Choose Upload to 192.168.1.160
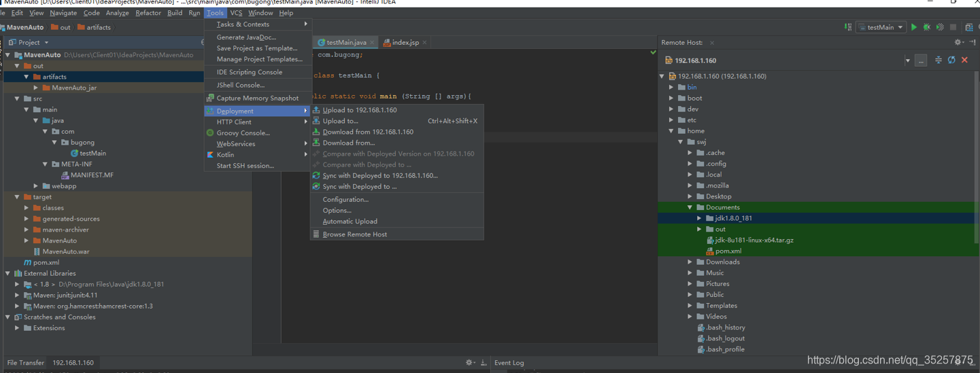Image resolution: width=980 pixels, height=373 pixels. pyautogui.click(x=397, y=110)
